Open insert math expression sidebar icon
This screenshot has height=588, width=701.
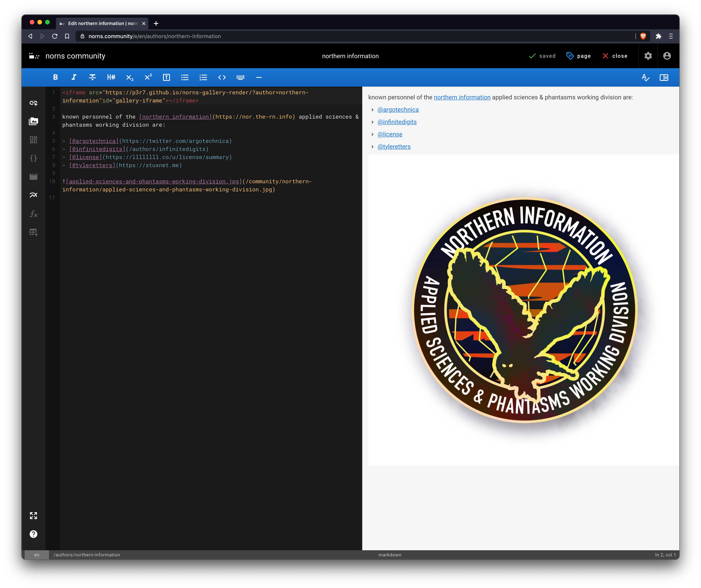pos(33,214)
